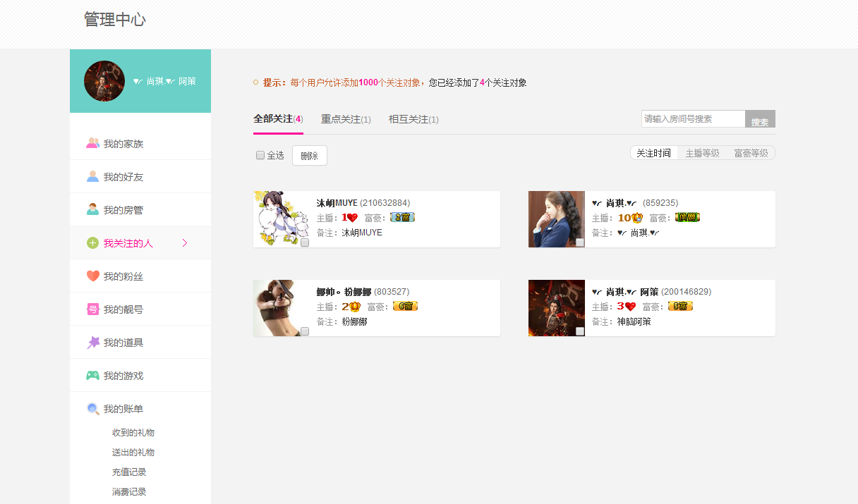
Task: Open 粉娜娜's avatar thumbnail
Action: pyautogui.click(x=282, y=308)
